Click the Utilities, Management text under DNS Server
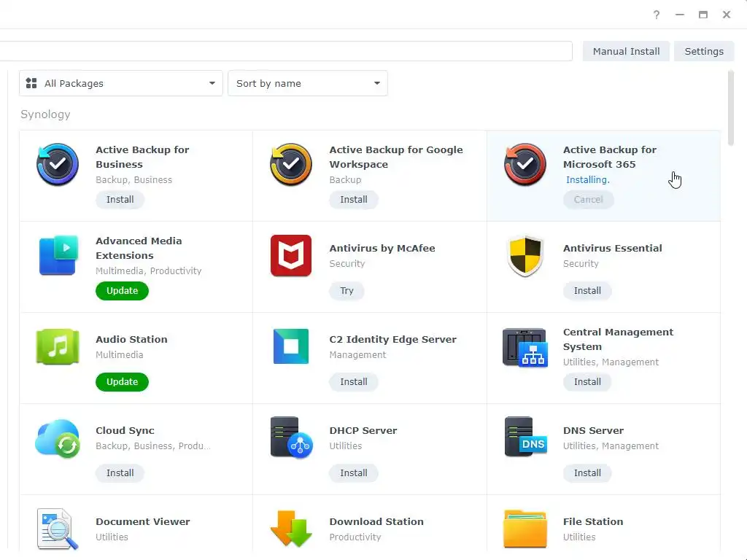Viewport: 747px width, 560px height. click(611, 446)
